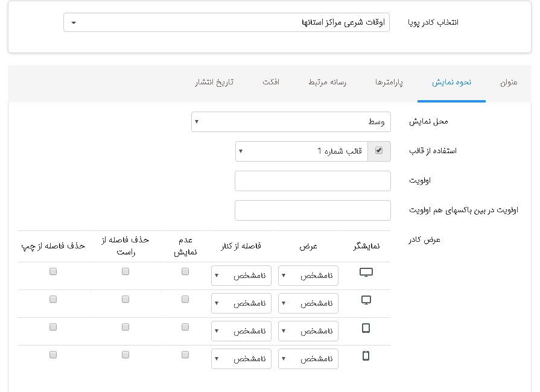Focus the اولویت در بین باکسهای هم اولویت field
The image size is (540, 392).
tap(313, 210)
